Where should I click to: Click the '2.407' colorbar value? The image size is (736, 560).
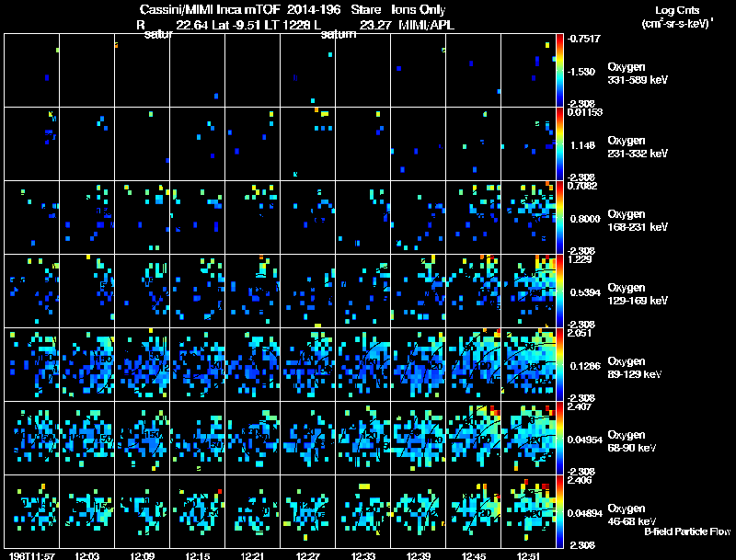pos(580,406)
